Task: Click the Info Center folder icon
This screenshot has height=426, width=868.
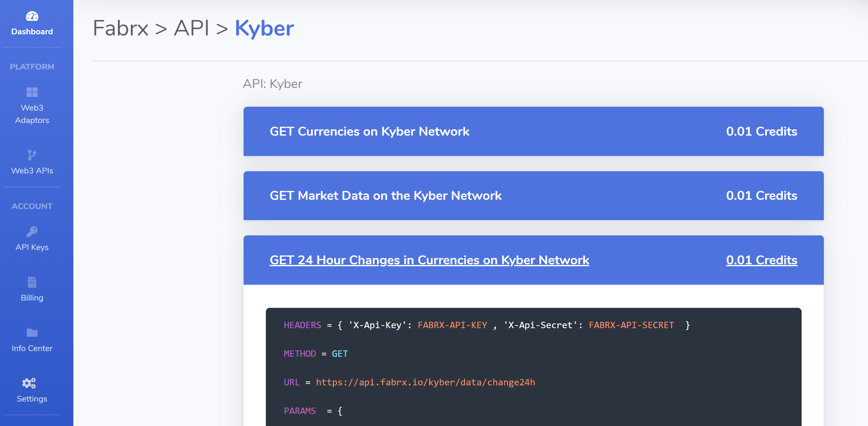Action: (x=32, y=333)
